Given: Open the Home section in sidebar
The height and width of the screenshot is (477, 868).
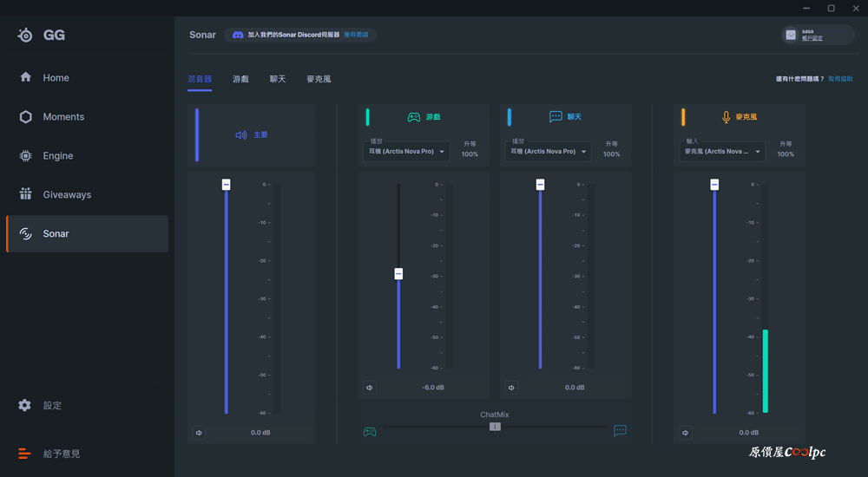Looking at the screenshot, I should (x=56, y=78).
